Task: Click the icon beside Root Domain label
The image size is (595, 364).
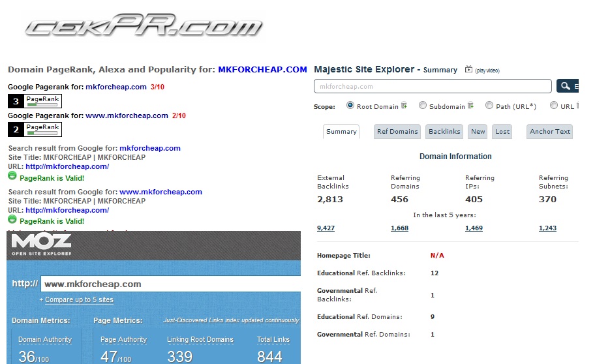Action: (x=404, y=106)
